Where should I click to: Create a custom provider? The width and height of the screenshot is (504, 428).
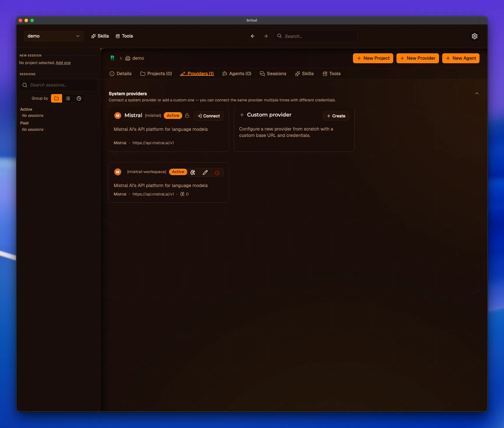point(336,116)
